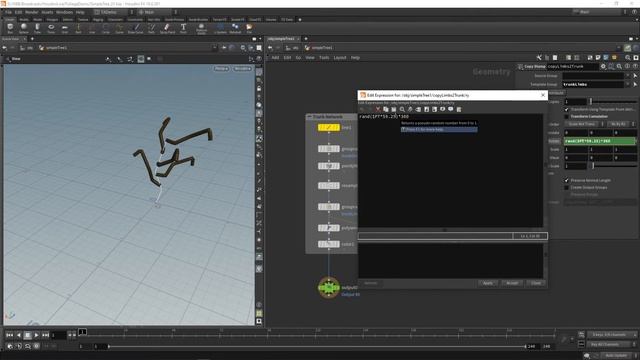Click the green rotate expression field
The height and width of the screenshot is (360, 640).
pos(600,141)
